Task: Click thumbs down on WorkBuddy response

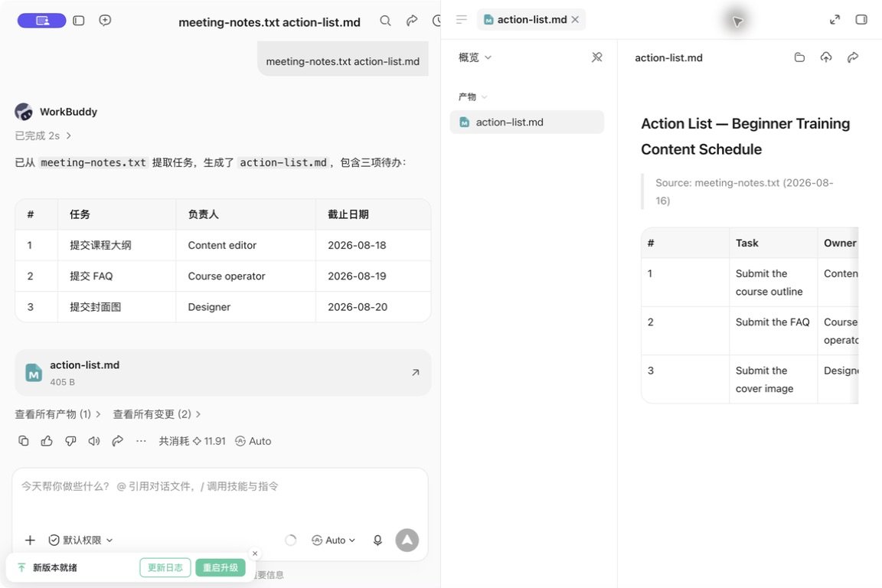Action: (70, 441)
